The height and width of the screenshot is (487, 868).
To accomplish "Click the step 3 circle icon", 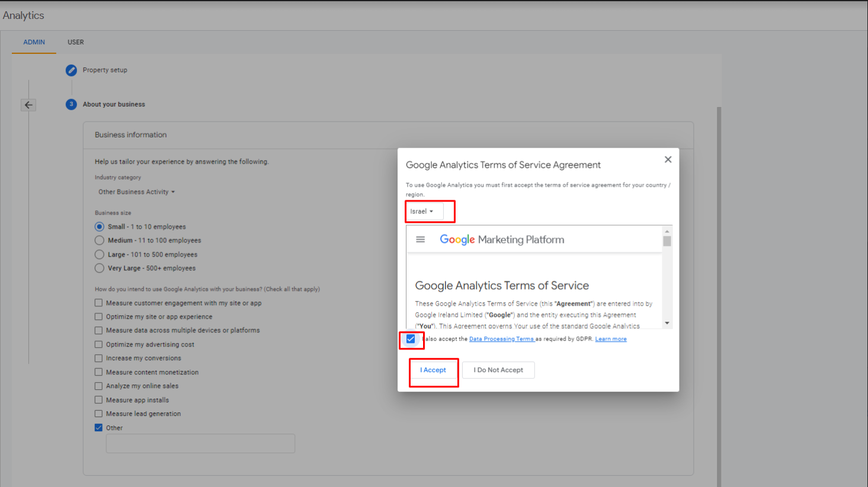I will click(71, 104).
